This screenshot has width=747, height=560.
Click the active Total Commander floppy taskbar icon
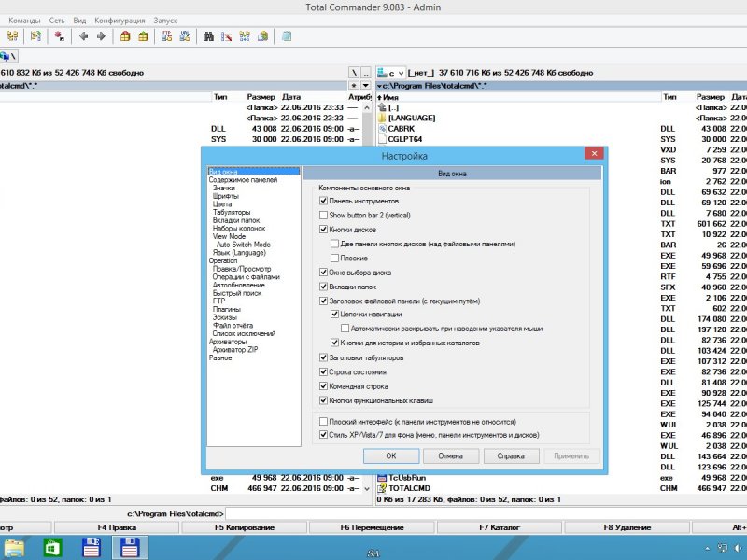click(x=130, y=548)
